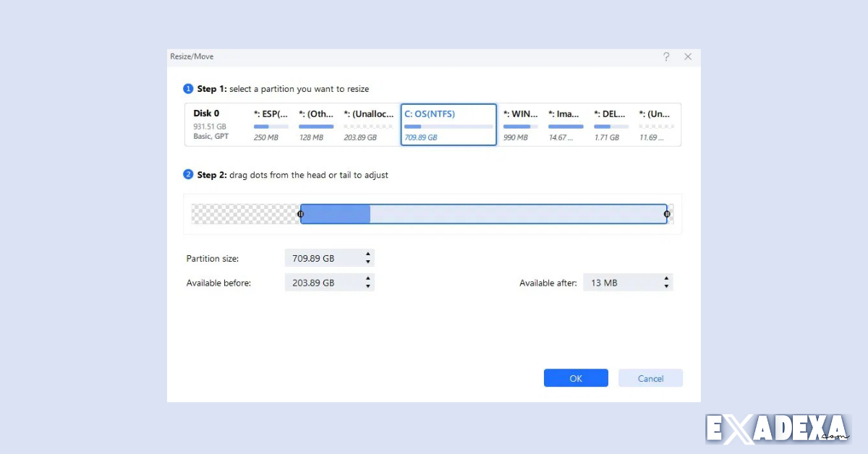Click the left drag dot on the resize bar

click(301, 214)
